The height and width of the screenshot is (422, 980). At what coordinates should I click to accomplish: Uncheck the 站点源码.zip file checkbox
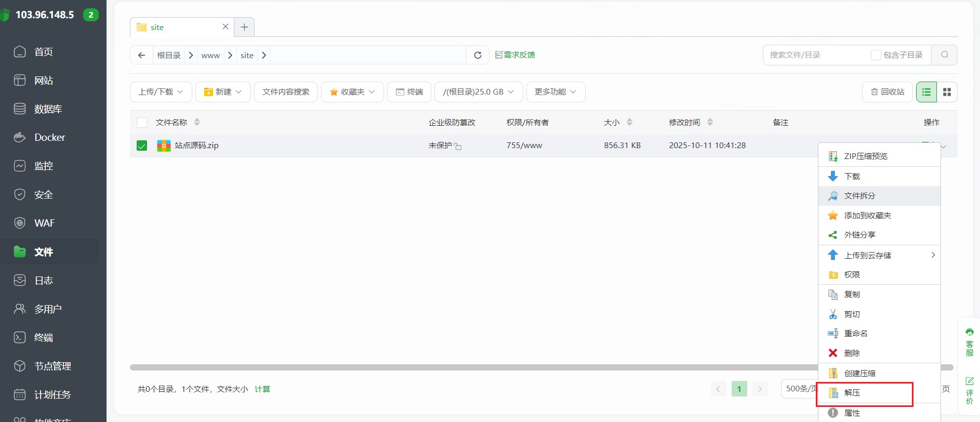tap(142, 146)
